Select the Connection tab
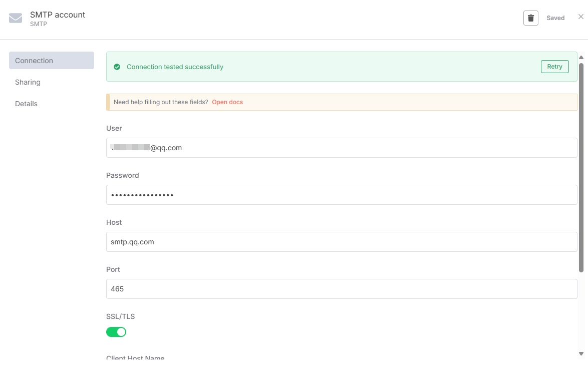The height and width of the screenshot is (365, 588). point(51,61)
